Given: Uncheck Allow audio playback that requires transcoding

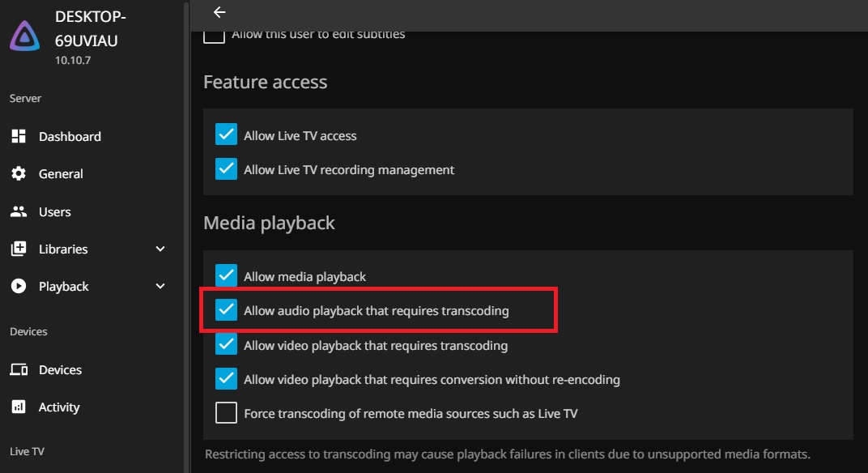Looking at the screenshot, I should coord(227,310).
